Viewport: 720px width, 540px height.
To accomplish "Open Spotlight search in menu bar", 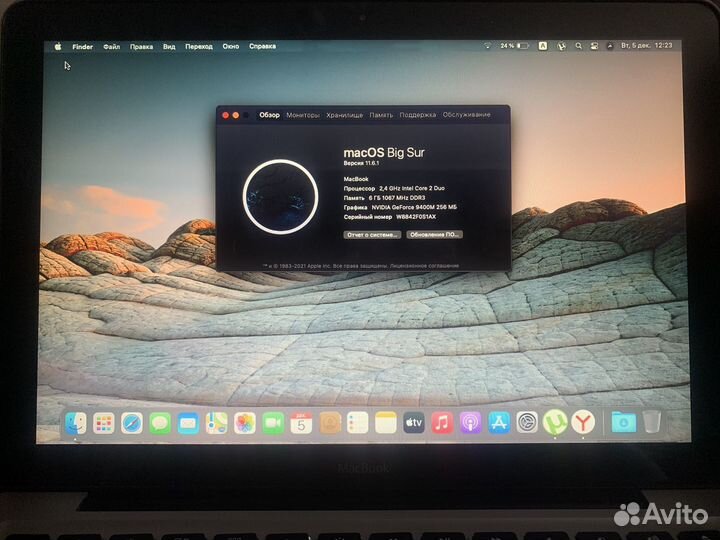I will pos(579,46).
